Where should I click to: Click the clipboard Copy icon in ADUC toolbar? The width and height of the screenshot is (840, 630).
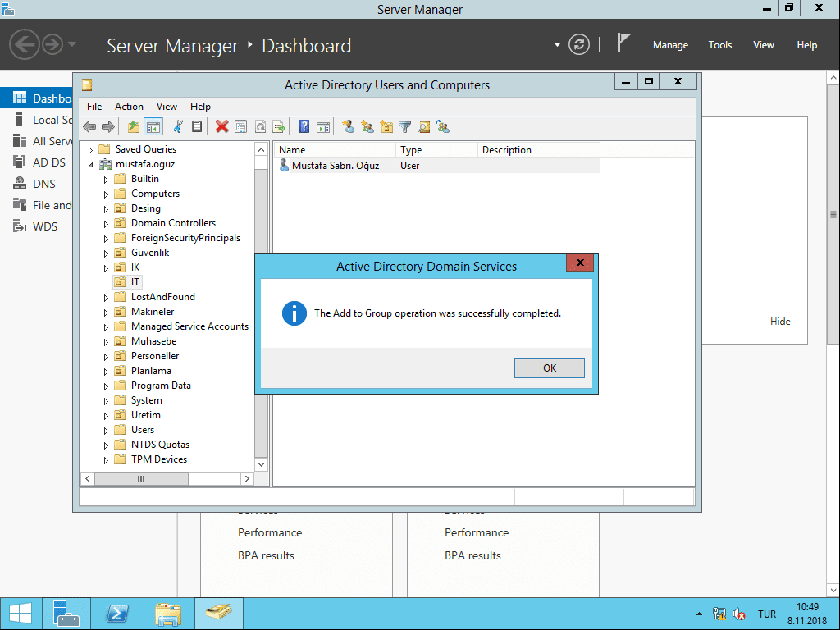[197, 127]
